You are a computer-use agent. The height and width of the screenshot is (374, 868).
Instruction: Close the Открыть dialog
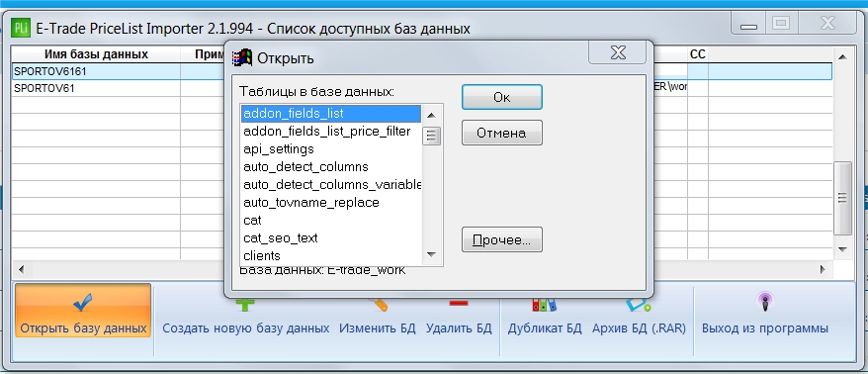[617, 52]
